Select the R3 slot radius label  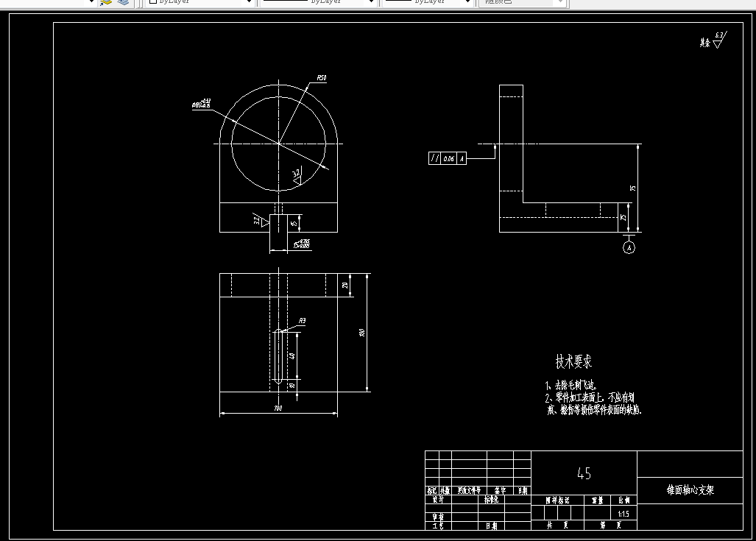302,321
